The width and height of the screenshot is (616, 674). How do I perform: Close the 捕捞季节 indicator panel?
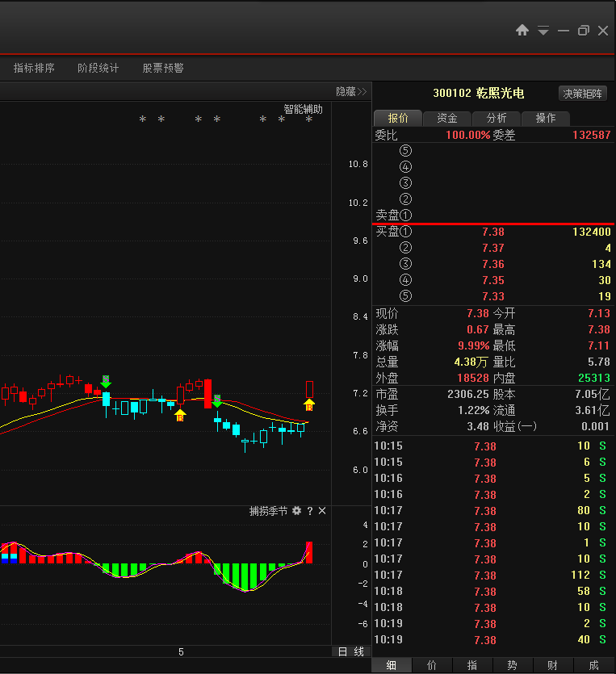pos(322,511)
